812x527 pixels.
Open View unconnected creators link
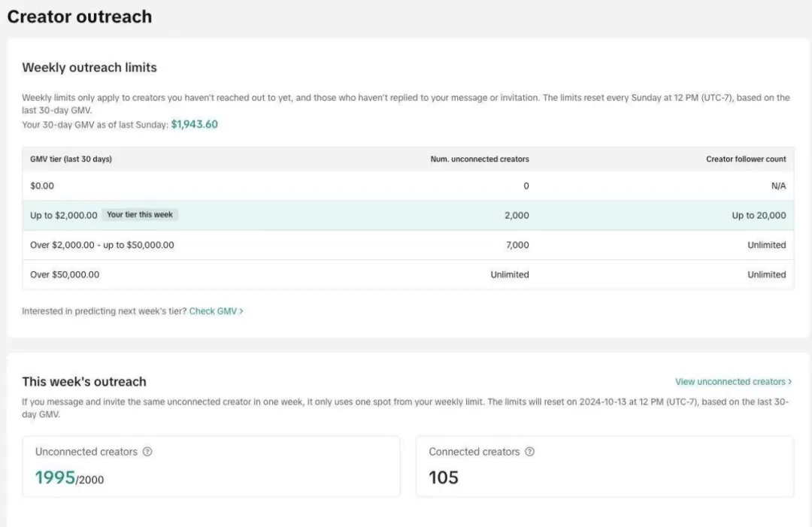coord(733,382)
